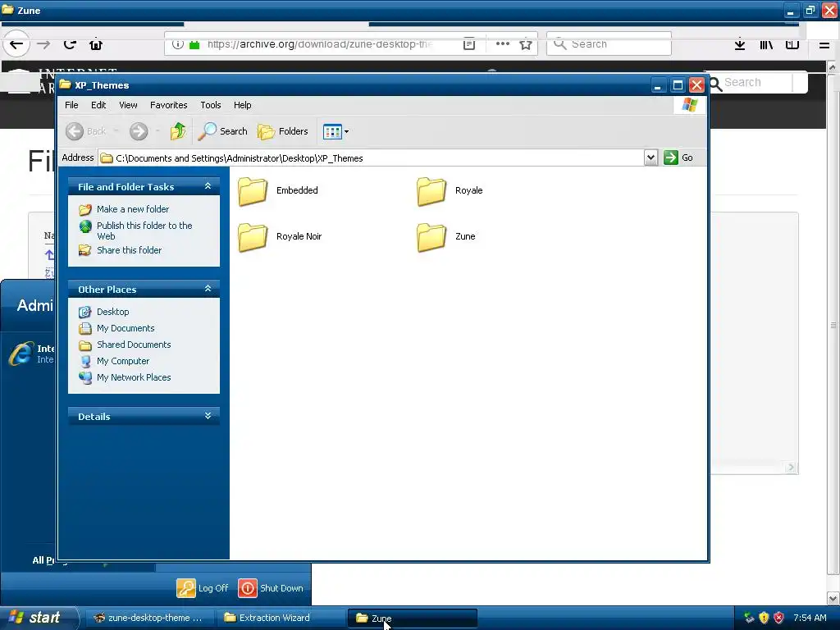Open the browser page actions ellipsis
Screen dimensions: 840x630
click(503, 44)
